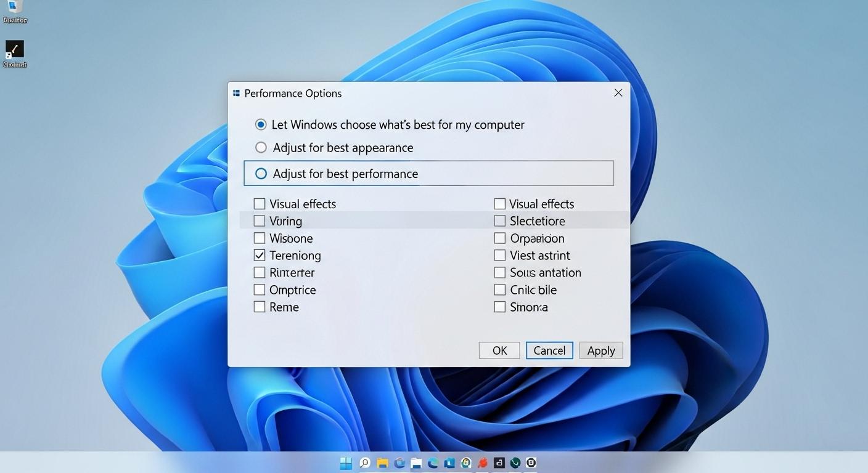Launch the red flame taskbar app

481,463
